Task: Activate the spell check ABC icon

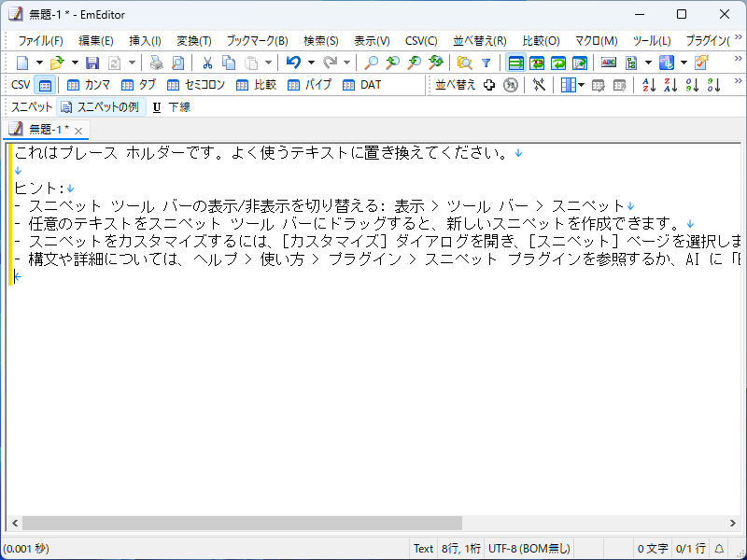Action: [609, 63]
